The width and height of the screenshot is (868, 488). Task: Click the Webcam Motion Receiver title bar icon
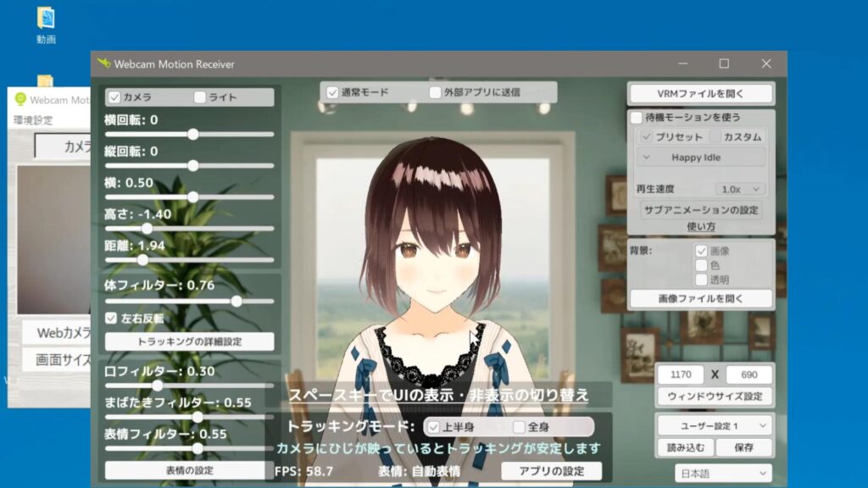(104, 64)
